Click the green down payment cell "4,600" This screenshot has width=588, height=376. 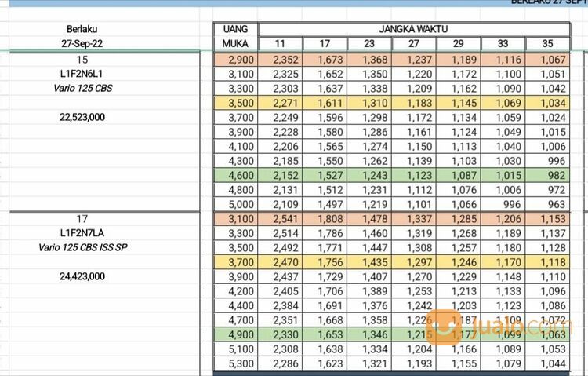(236, 175)
